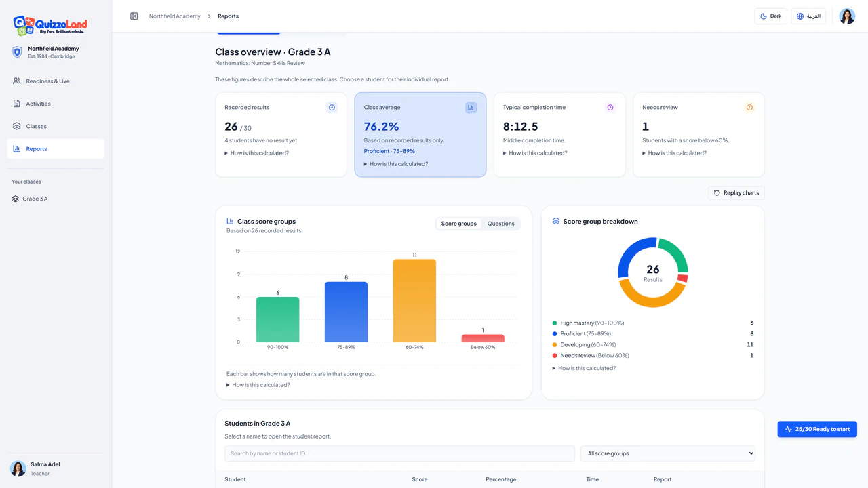Collapse the sidebar with the panel icon

tap(134, 16)
